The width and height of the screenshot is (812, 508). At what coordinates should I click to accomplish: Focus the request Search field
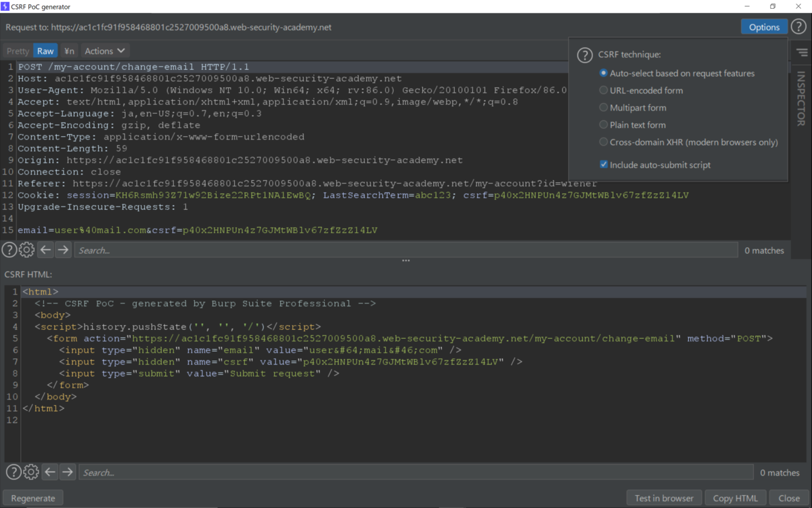click(406, 250)
